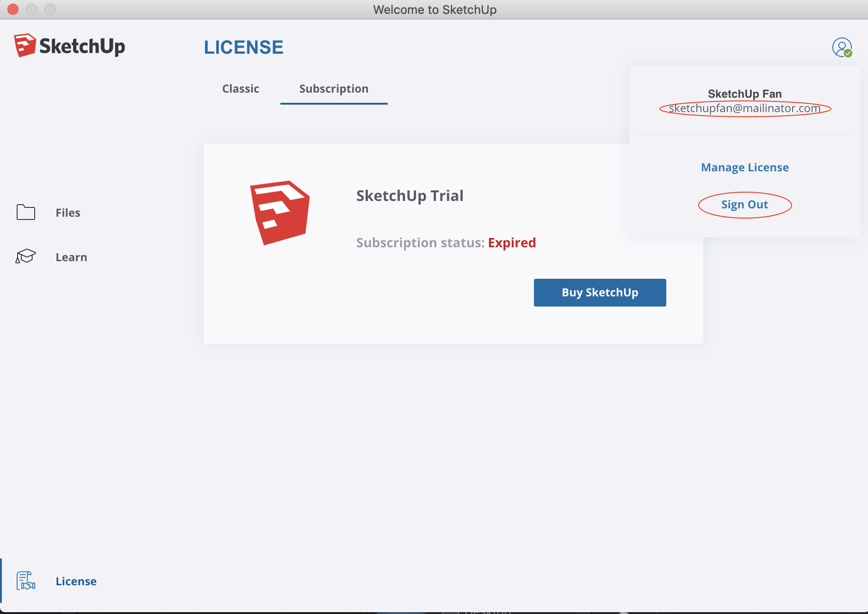Close the Welcome to SketchUp window
This screenshot has width=868, height=614.
coord(13,9)
